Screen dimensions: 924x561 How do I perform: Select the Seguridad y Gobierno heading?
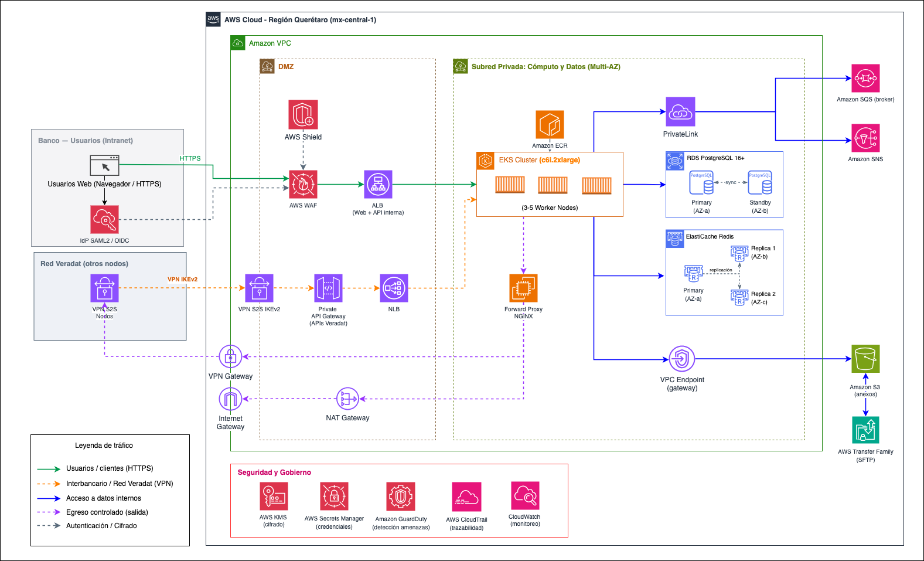(274, 472)
